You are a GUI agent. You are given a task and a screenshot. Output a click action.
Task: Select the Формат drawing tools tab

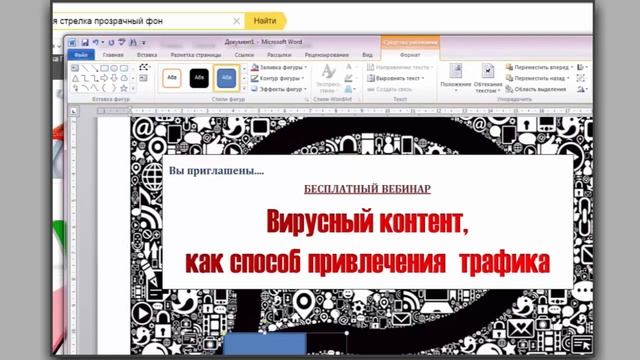(410, 55)
